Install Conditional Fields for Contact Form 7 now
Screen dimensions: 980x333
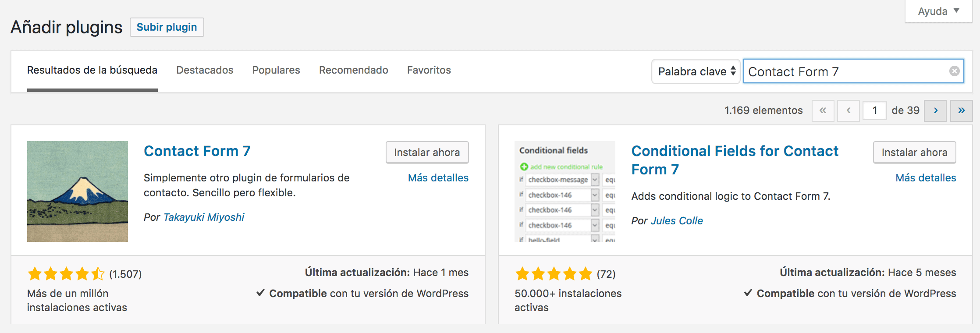[x=914, y=152]
